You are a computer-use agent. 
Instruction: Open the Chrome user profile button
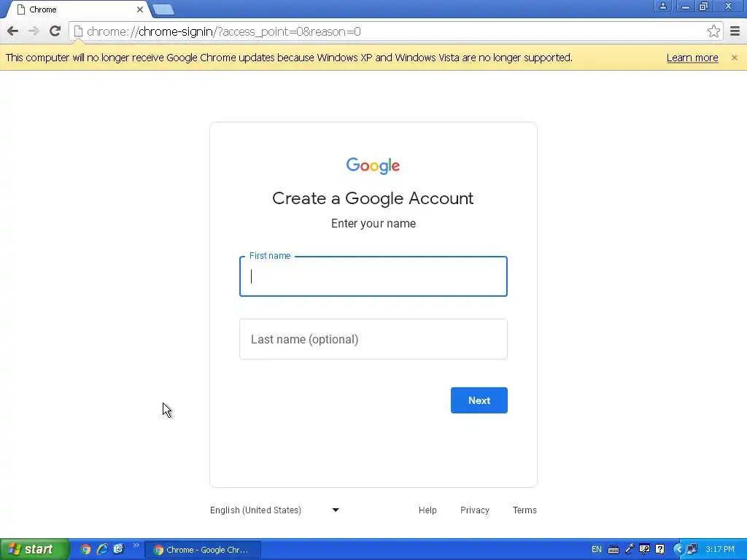pos(662,6)
